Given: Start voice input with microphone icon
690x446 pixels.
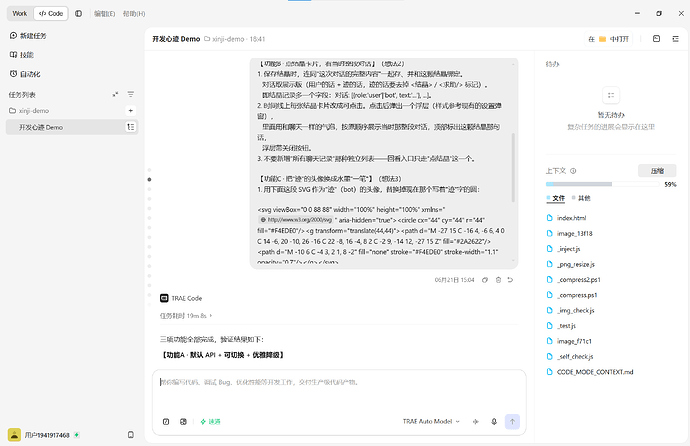Looking at the screenshot, I should (x=494, y=421).
